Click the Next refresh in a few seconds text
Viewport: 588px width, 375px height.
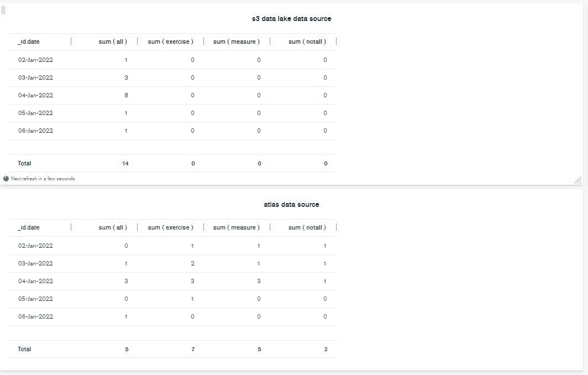(x=43, y=179)
